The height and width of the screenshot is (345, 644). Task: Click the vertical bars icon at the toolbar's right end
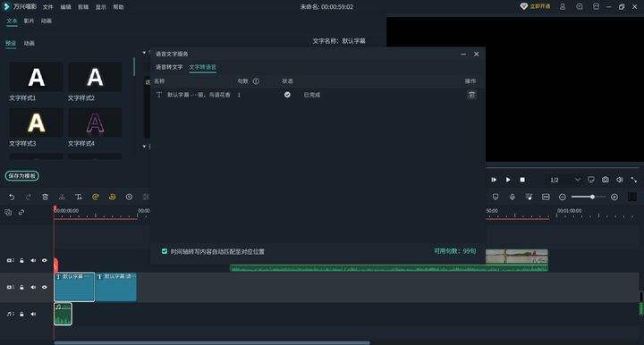[632, 197]
